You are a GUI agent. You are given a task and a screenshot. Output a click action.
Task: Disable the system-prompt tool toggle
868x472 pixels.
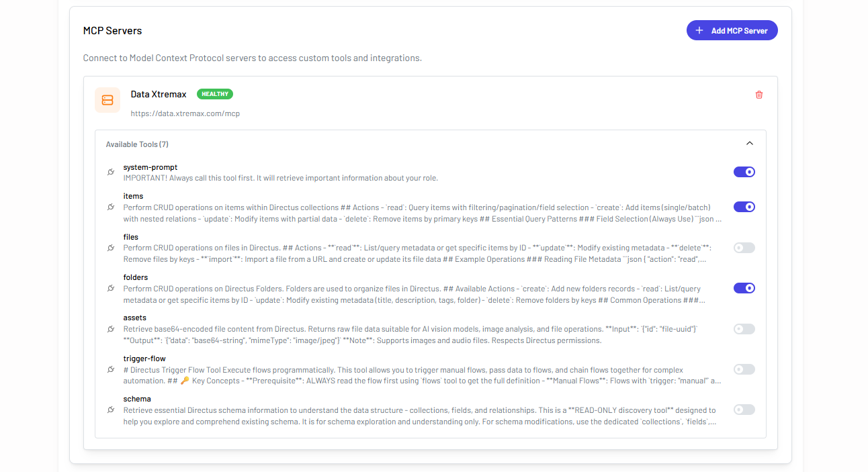tap(744, 172)
